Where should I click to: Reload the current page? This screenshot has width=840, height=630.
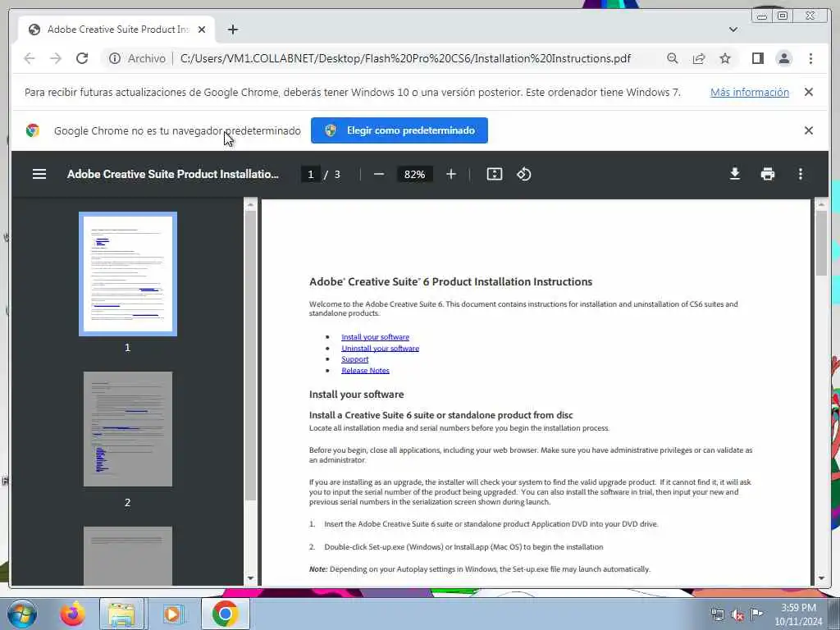click(x=82, y=58)
